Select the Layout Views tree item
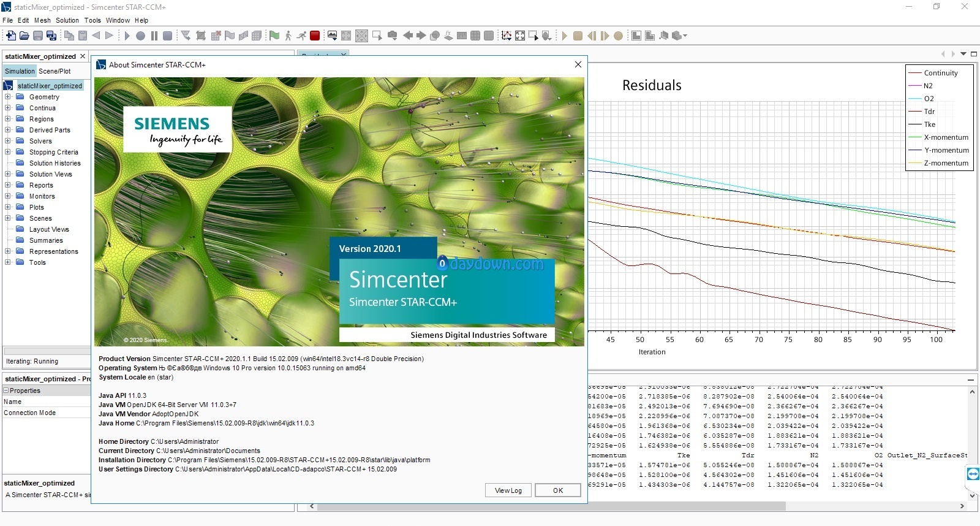 coord(49,229)
